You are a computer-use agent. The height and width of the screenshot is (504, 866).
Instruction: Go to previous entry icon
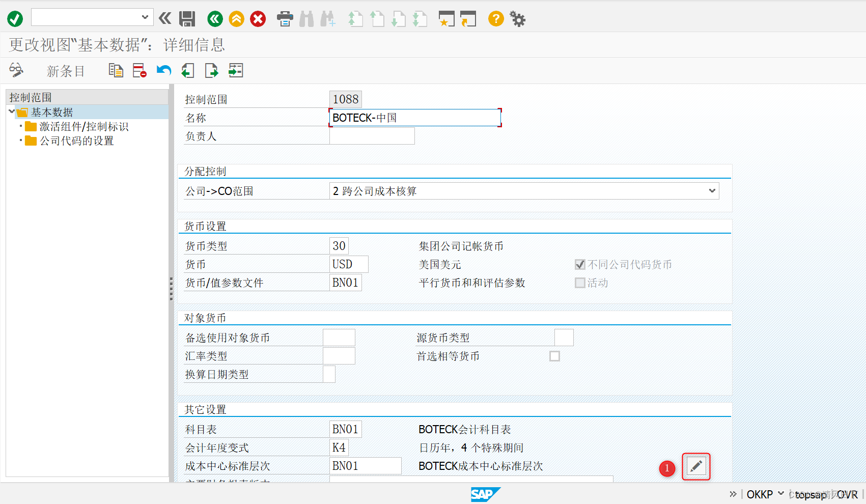188,70
